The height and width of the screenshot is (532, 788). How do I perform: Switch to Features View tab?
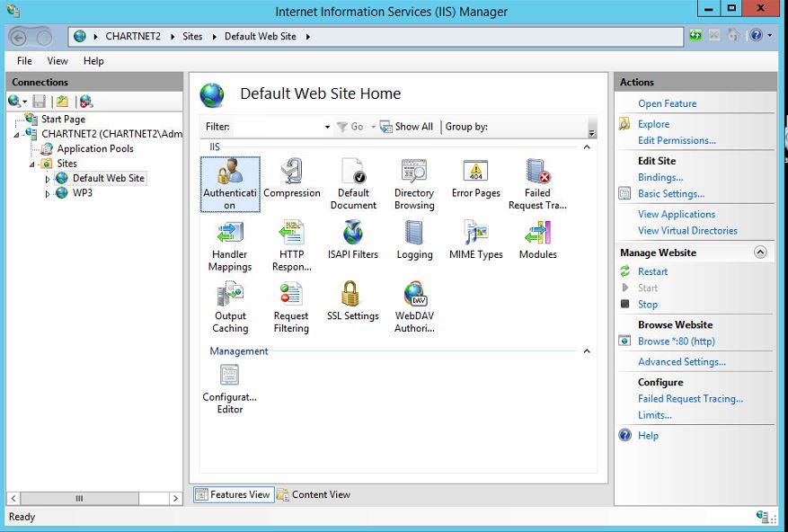(x=234, y=495)
